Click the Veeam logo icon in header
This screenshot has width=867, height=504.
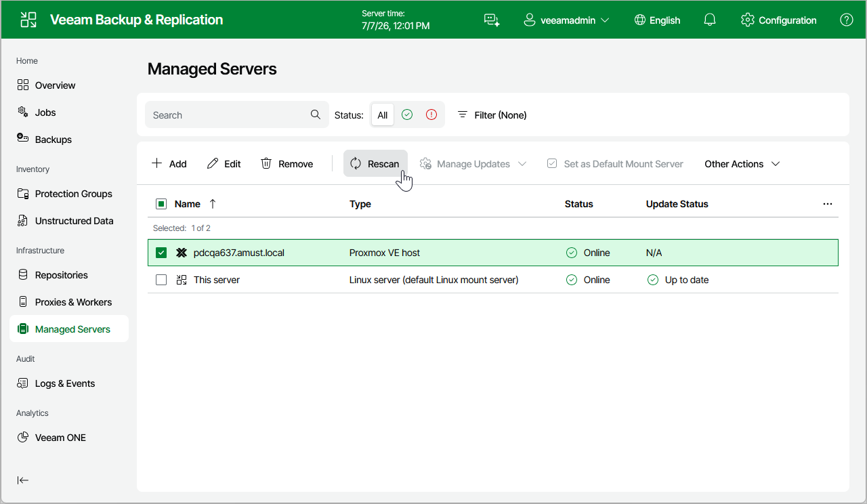28,20
